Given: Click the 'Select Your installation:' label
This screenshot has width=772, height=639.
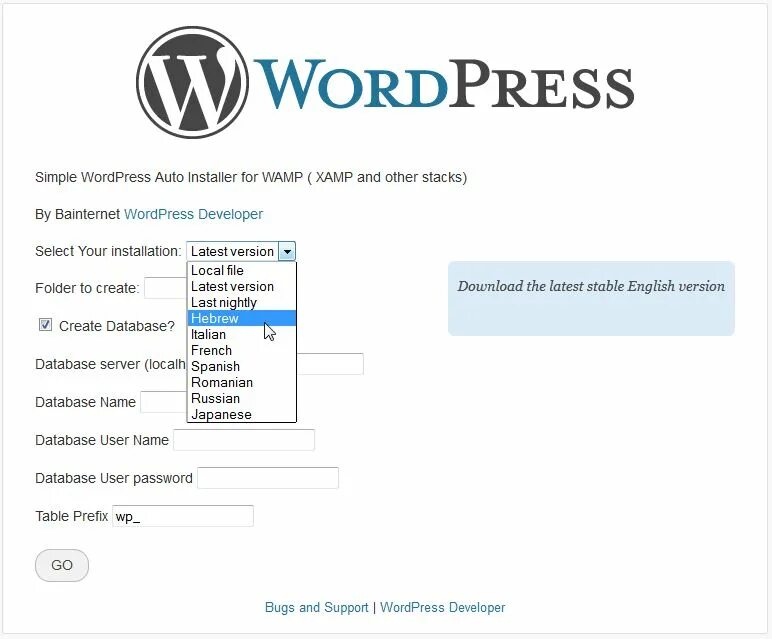Looking at the screenshot, I should (108, 251).
